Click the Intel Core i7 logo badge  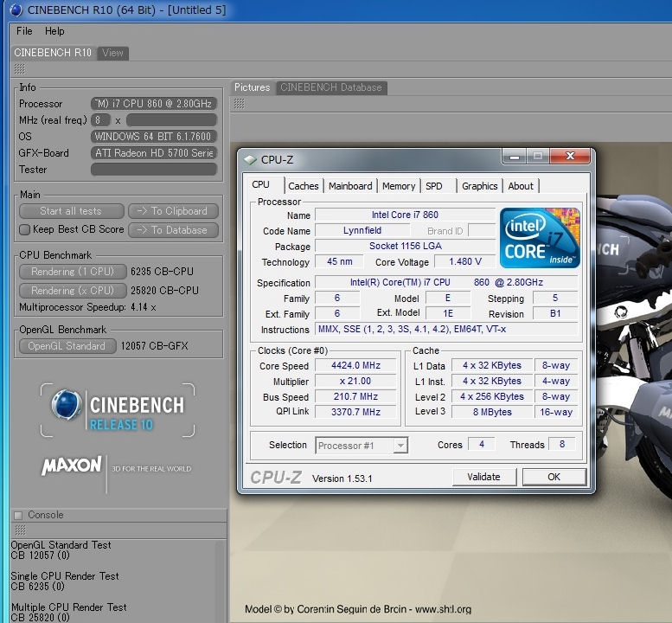click(x=540, y=238)
